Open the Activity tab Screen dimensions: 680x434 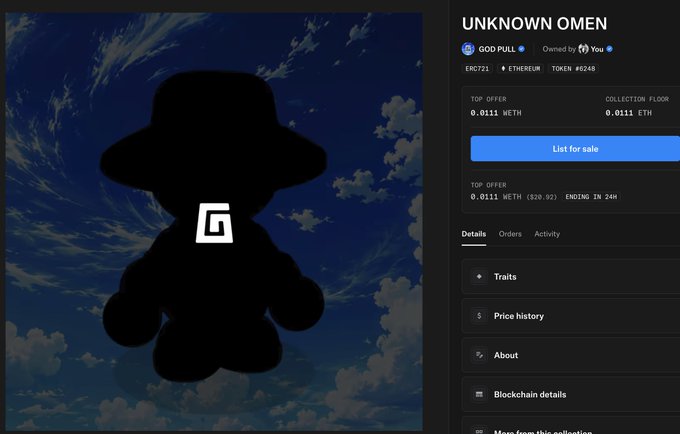pyautogui.click(x=547, y=234)
